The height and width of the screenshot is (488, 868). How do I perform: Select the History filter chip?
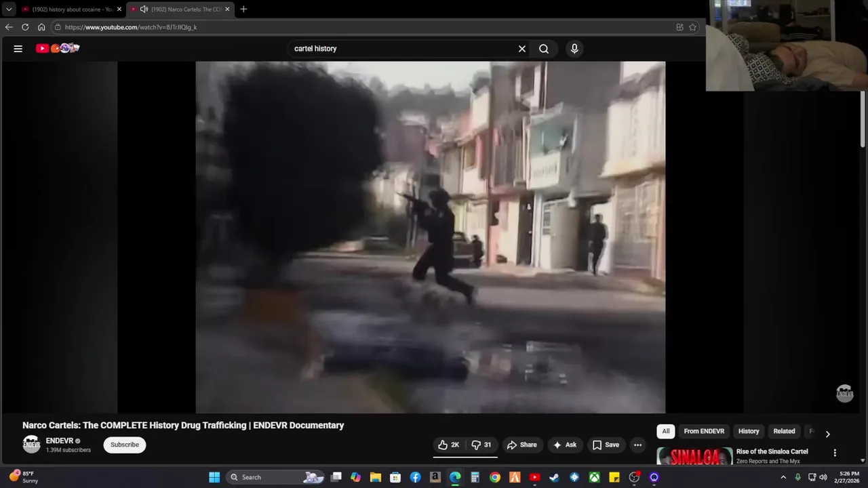point(749,431)
